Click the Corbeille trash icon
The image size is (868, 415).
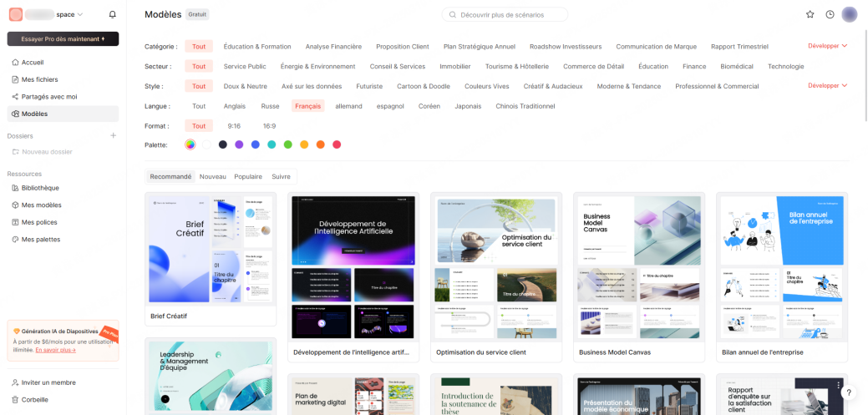[16, 400]
